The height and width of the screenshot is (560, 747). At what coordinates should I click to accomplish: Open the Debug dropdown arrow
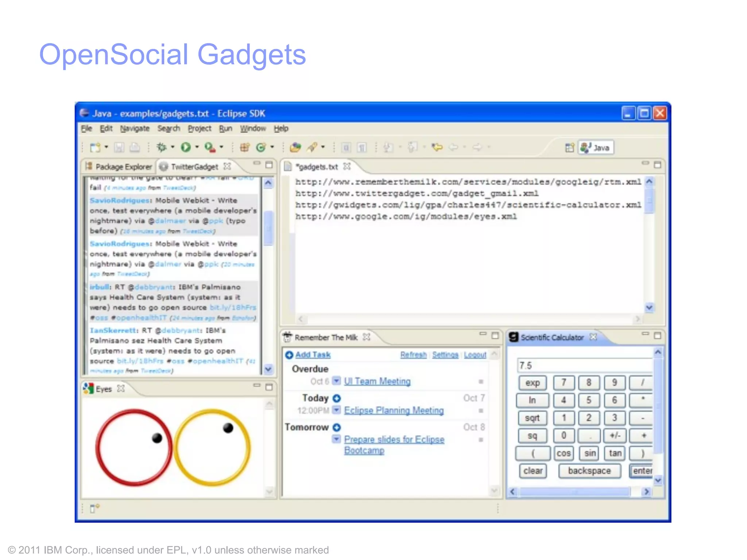pos(173,147)
